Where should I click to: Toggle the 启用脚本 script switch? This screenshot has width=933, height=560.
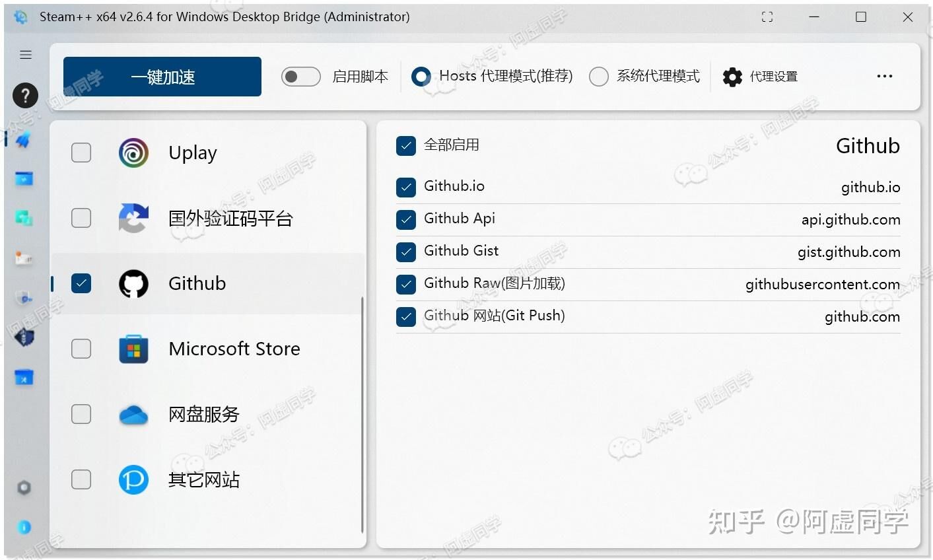(300, 77)
